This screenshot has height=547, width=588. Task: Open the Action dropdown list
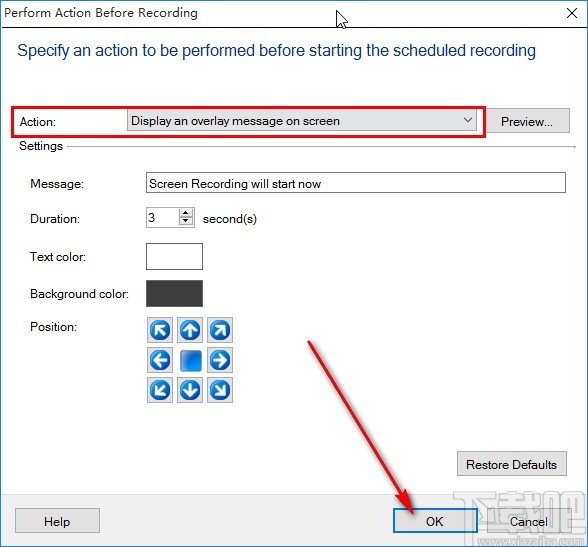pos(302,121)
